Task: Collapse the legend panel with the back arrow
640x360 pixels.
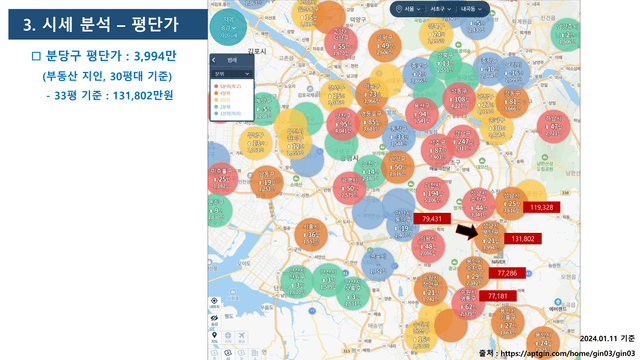Action: point(214,60)
